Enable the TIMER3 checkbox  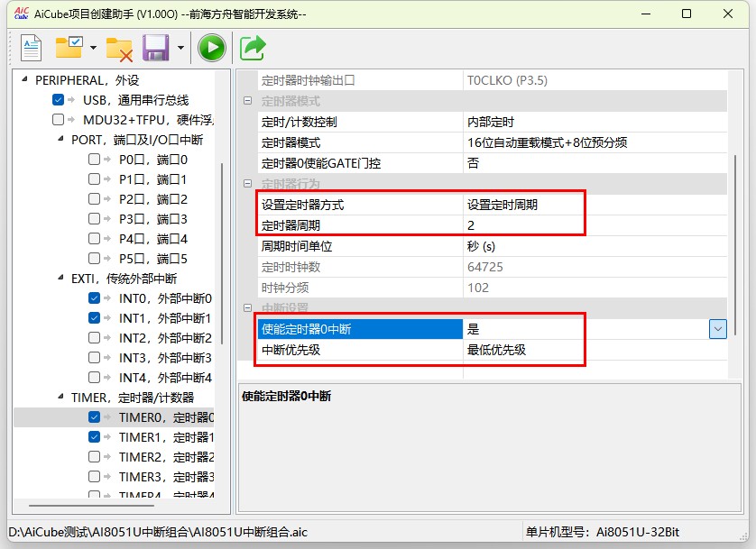95,477
